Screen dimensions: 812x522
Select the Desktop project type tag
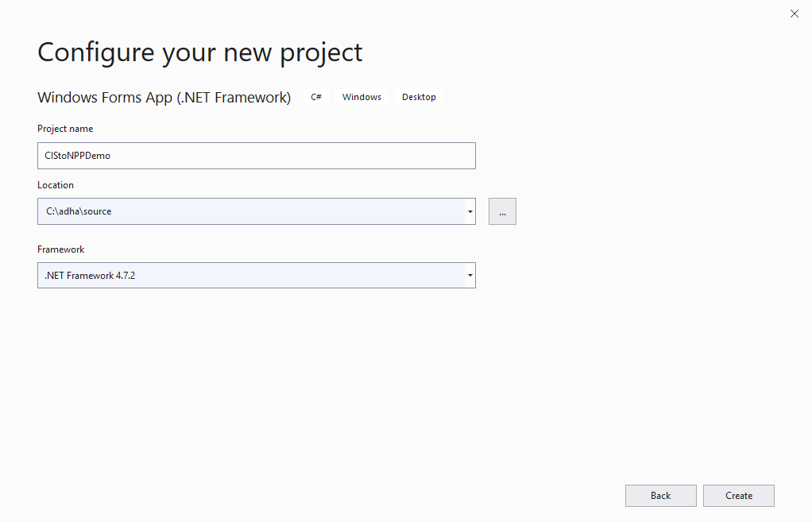pyautogui.click(x=419, y=97)
